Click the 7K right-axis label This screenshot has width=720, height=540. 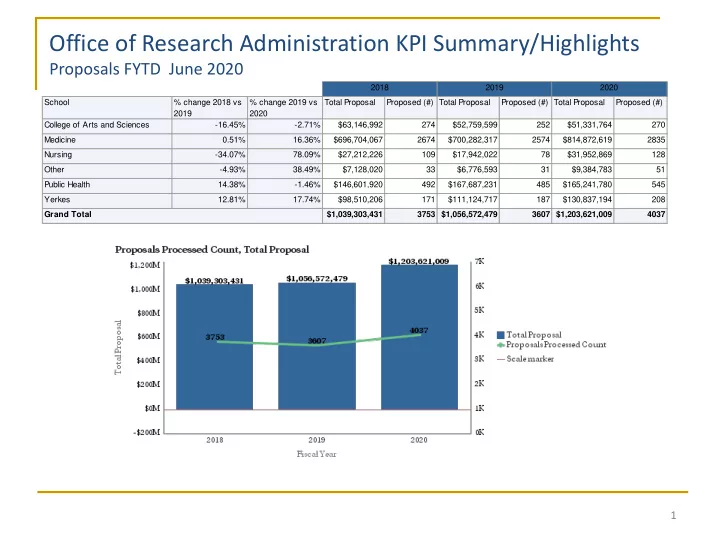(479, 261)
